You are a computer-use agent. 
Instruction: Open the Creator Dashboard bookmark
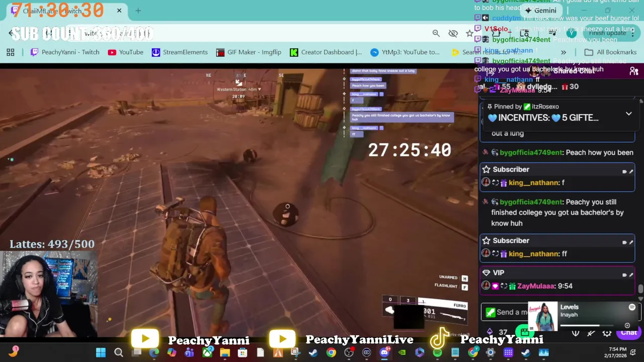326,52
